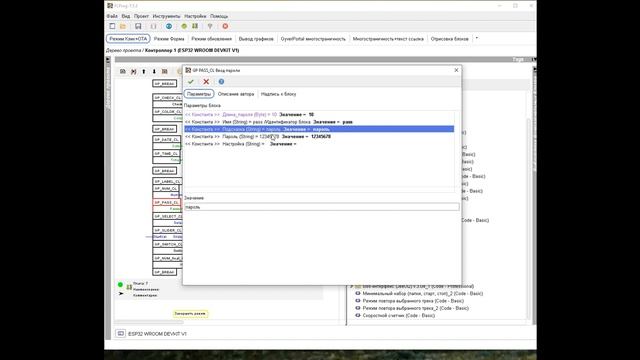Select the Описание автора tab
Screen dimensions: 640x360
pyautogui.click(x=236, y=94)
